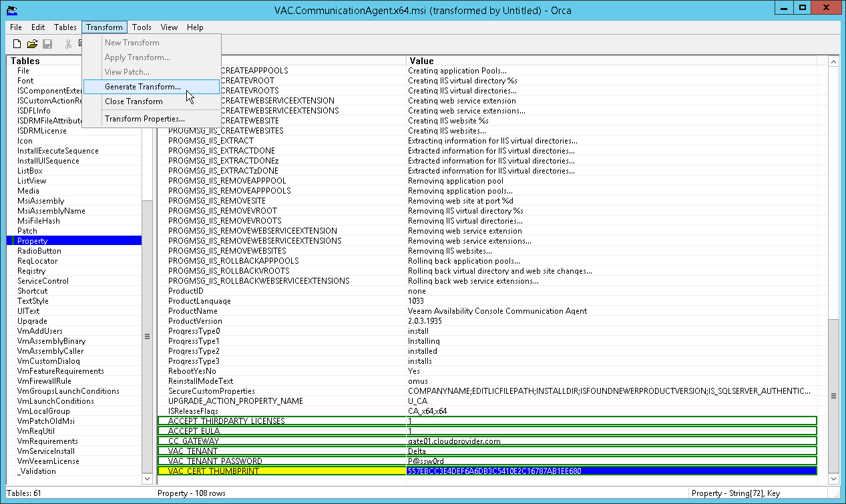Select the InstallUISequence table
846x504 pixels.
(x=48, y=161)
